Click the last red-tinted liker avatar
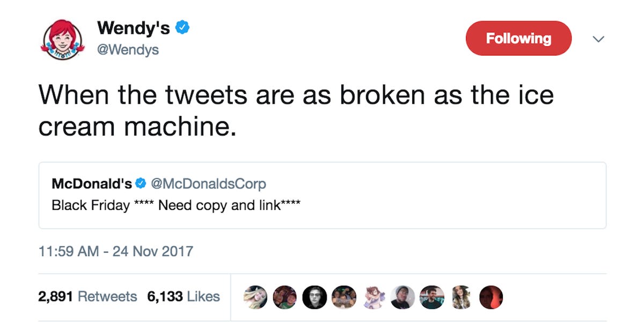Viewport: 644px width, 322px height. click(491, 296)
